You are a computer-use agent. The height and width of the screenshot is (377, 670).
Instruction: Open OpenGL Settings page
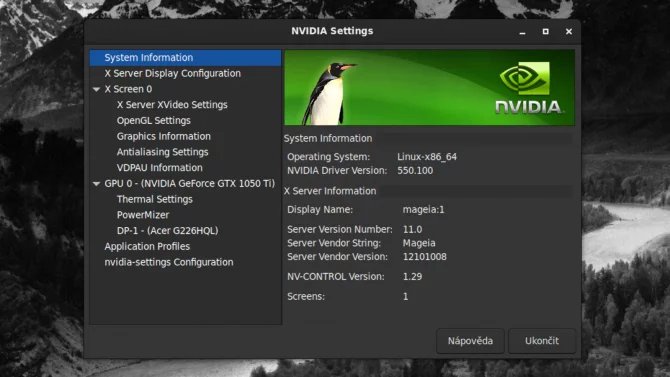(x=154, y=121)
